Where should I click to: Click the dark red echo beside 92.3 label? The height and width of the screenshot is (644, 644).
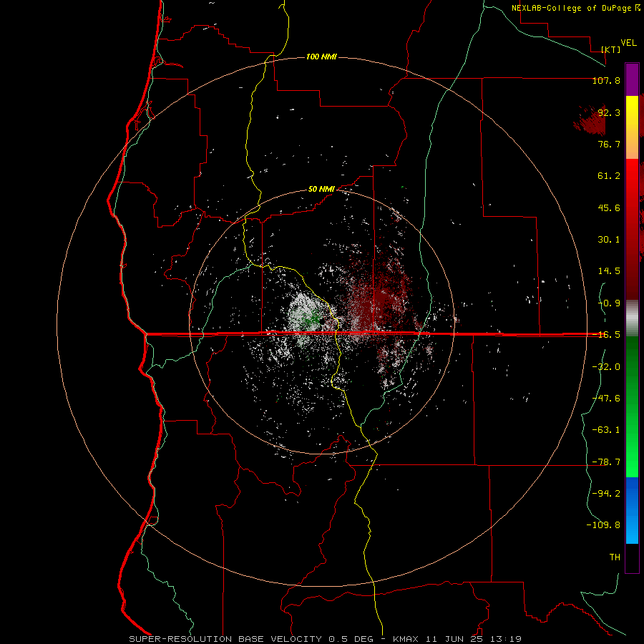pos(590,122)
